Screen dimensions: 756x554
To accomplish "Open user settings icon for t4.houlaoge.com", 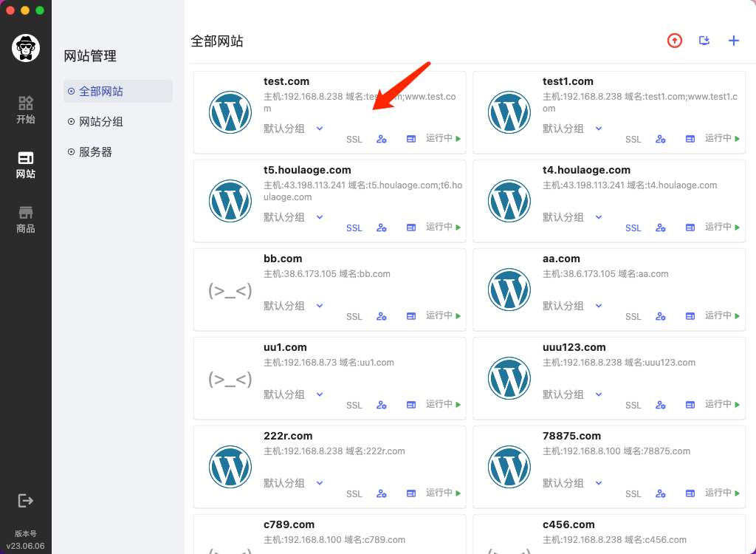I will [661, 228].
